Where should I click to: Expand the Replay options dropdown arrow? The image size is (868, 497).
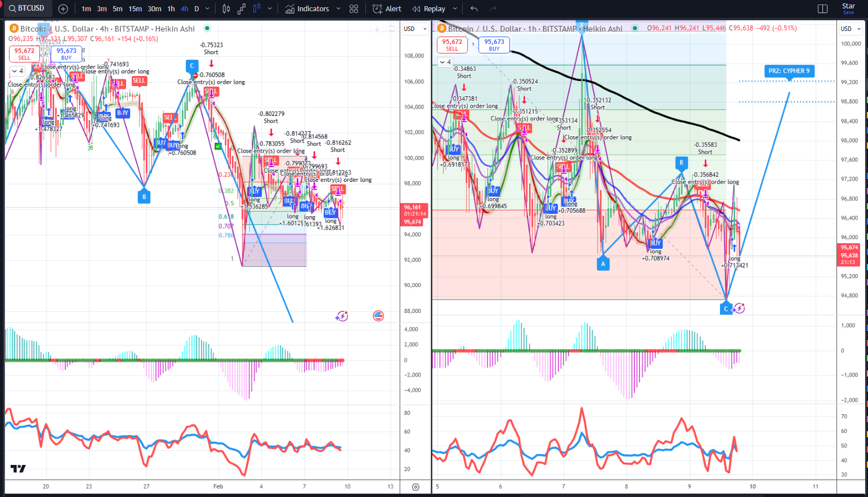[455, 8]
